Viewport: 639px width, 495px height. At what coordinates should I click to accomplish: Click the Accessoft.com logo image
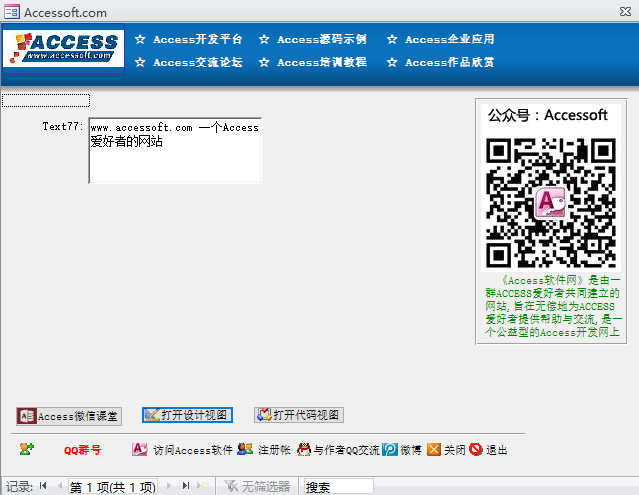63,49
